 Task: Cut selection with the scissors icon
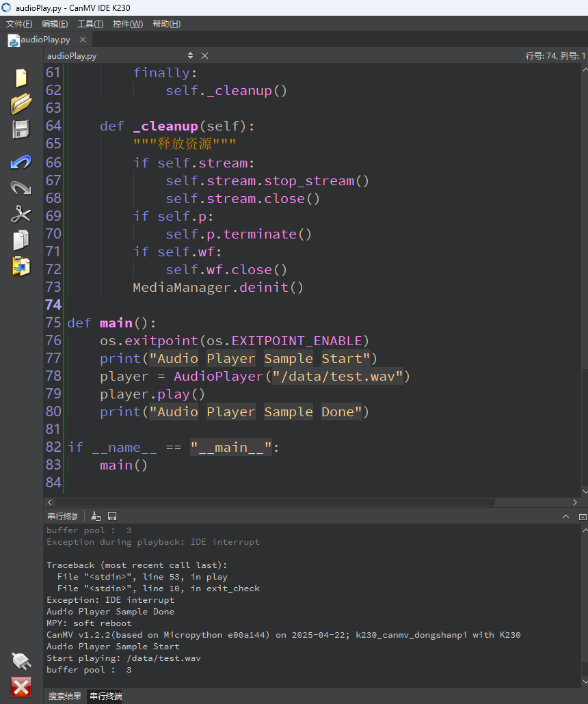coord(21,214)
